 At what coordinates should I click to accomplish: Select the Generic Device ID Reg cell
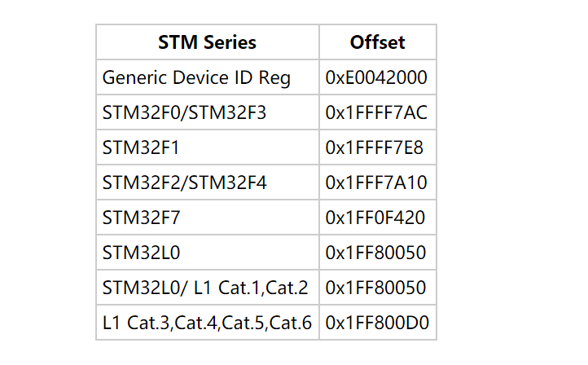point(208,77)
